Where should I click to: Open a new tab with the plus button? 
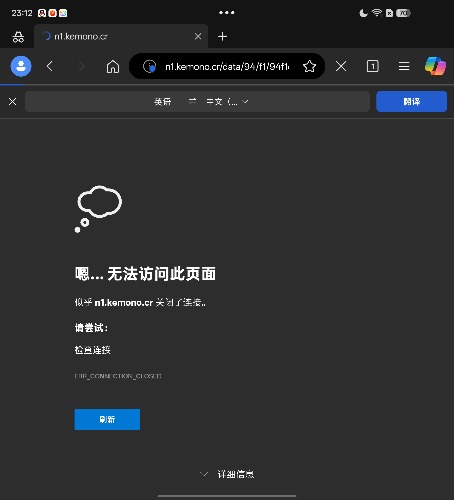pos(222,36)
